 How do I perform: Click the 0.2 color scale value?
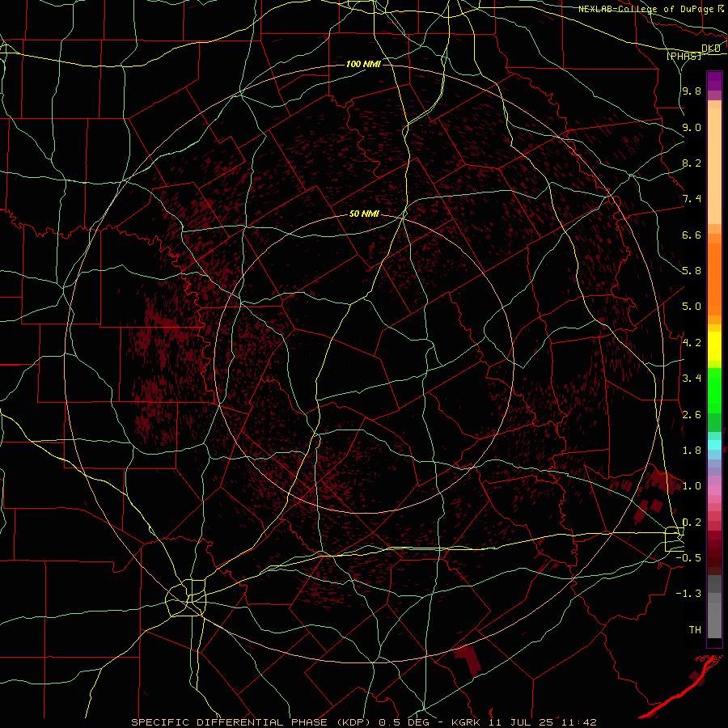pyautogui.click(x=692, y=523)
